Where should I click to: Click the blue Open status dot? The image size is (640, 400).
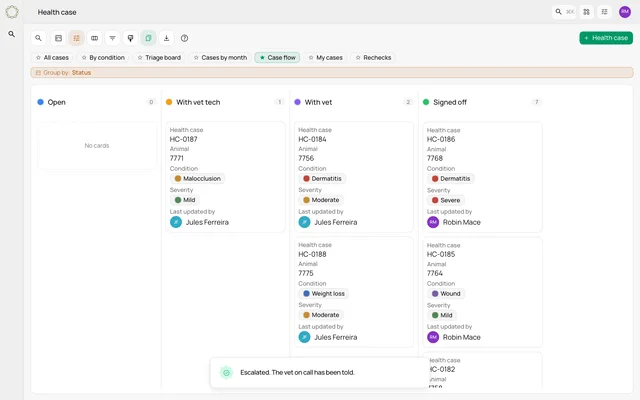point(40,102)
